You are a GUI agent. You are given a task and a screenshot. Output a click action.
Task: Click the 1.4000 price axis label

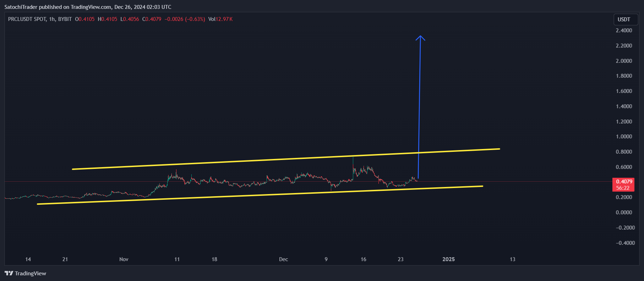click(624, 106)
